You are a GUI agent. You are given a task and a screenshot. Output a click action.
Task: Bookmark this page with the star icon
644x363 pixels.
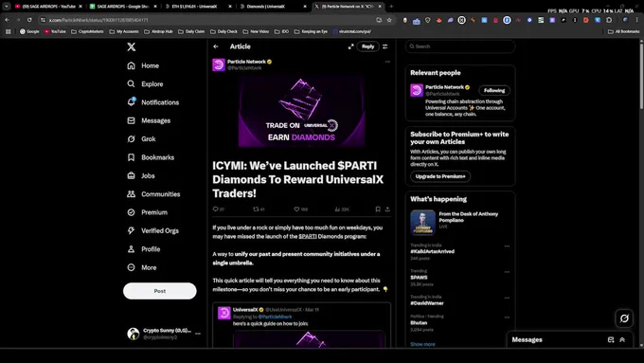coord(389,20)
